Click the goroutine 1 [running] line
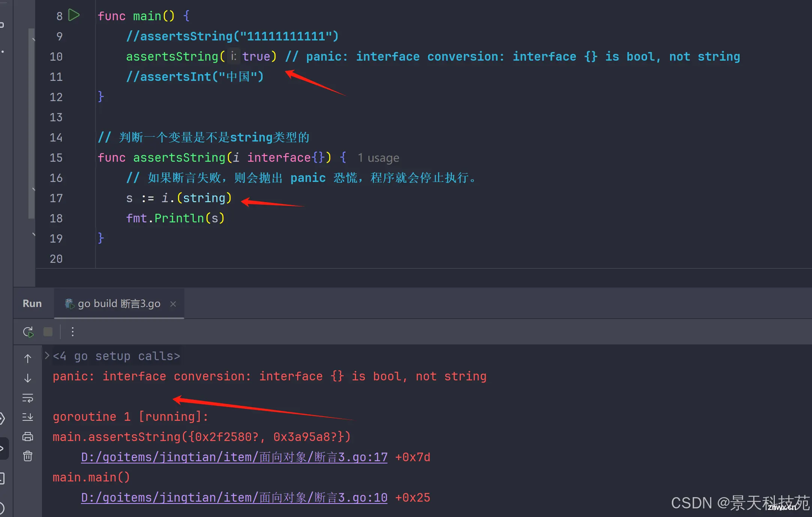This screenshot has width=812, height=517. [130, 417]
